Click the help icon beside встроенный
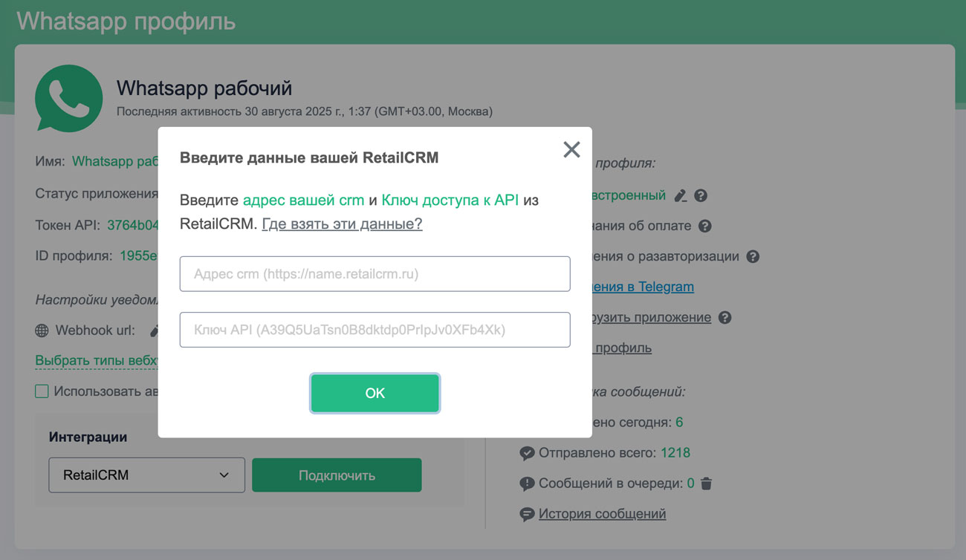 click(x=701, y=196)
